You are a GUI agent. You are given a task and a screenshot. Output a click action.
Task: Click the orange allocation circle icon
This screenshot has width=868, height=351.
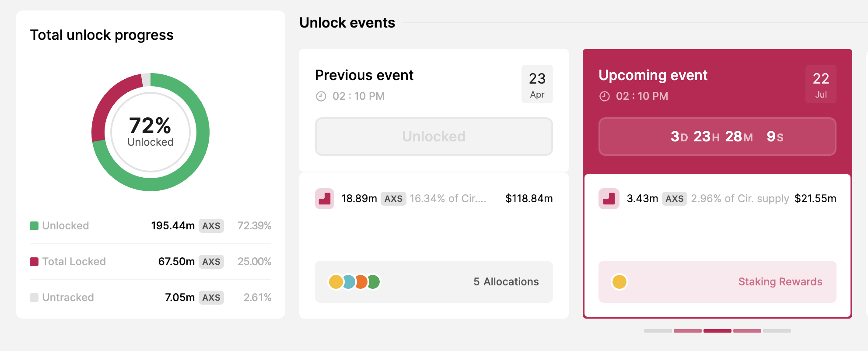tap(361, 282)
